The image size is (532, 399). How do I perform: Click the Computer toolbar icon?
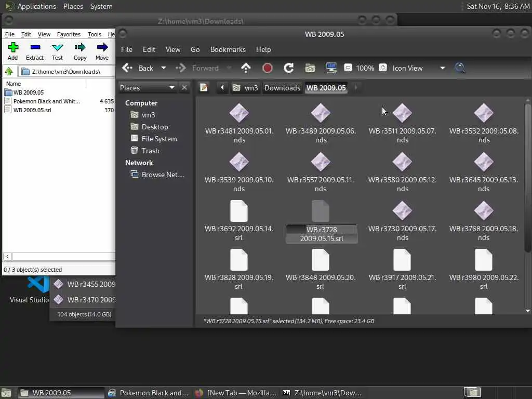click(x=331, y=68)
